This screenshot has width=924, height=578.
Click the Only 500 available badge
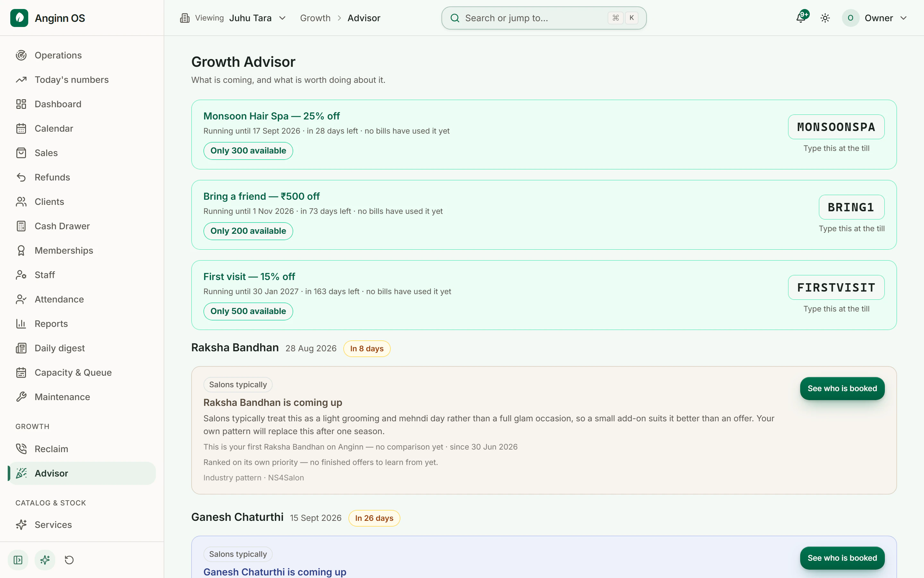click(248, 311)
